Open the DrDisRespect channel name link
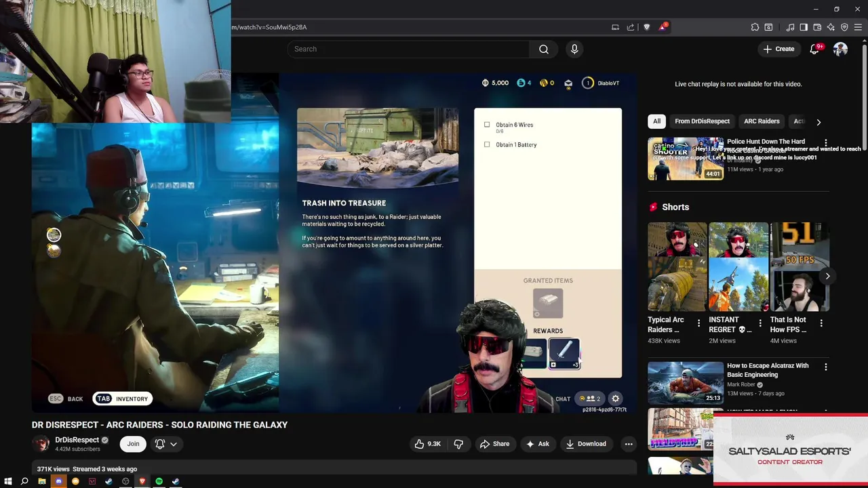 pyautogui.click(x=77, y=440)
